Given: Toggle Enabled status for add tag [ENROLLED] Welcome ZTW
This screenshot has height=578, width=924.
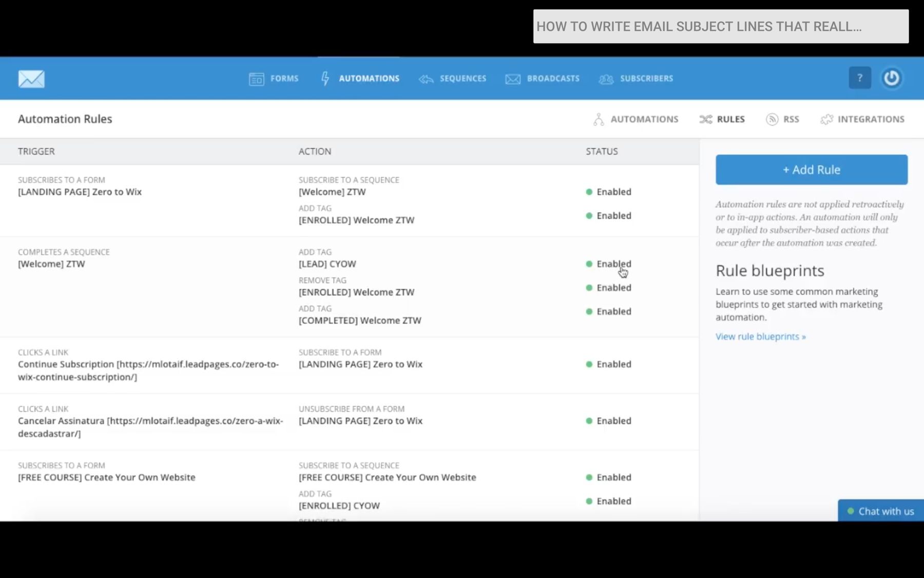Looking at the screenshot, I should point(609,216).
